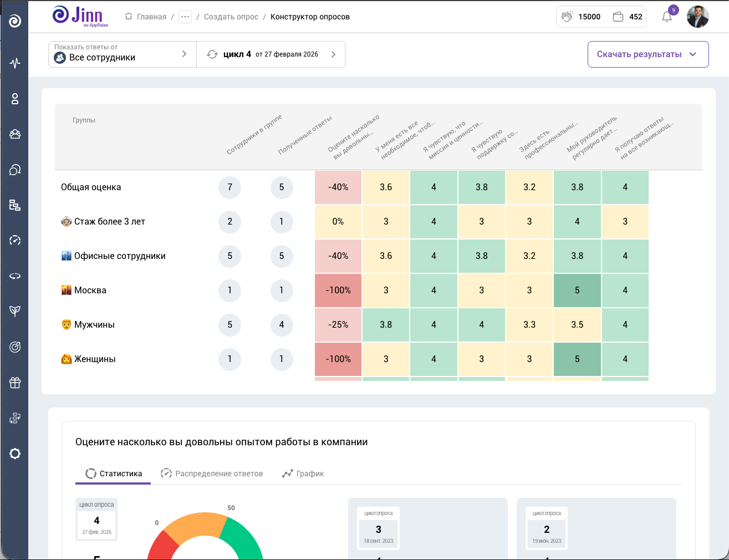This screenshot has width=729, height=560.
Task: Click the 3.5 cell in the Мужчины row
Action: click(577, 325)
